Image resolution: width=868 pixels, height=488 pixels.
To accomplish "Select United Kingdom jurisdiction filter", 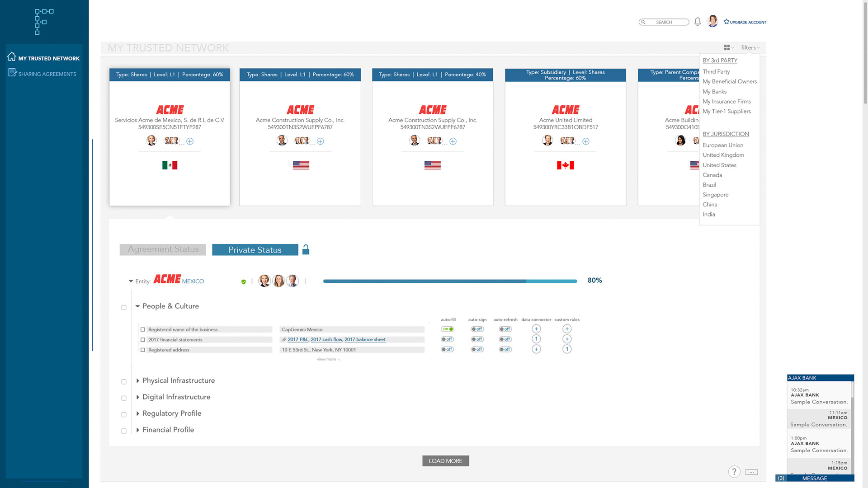I will [723, 155].
